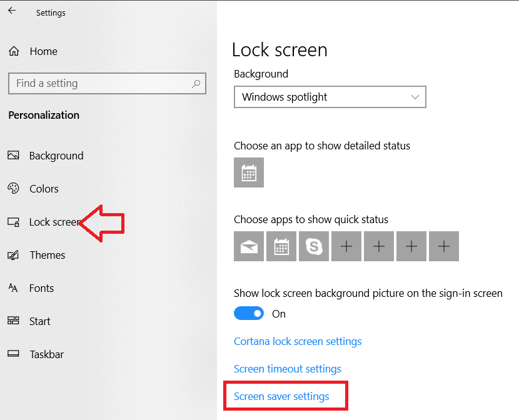This screenshot has height=420, width=519.
Task: Click the Start sidebar icon
Action: point(14,321)
